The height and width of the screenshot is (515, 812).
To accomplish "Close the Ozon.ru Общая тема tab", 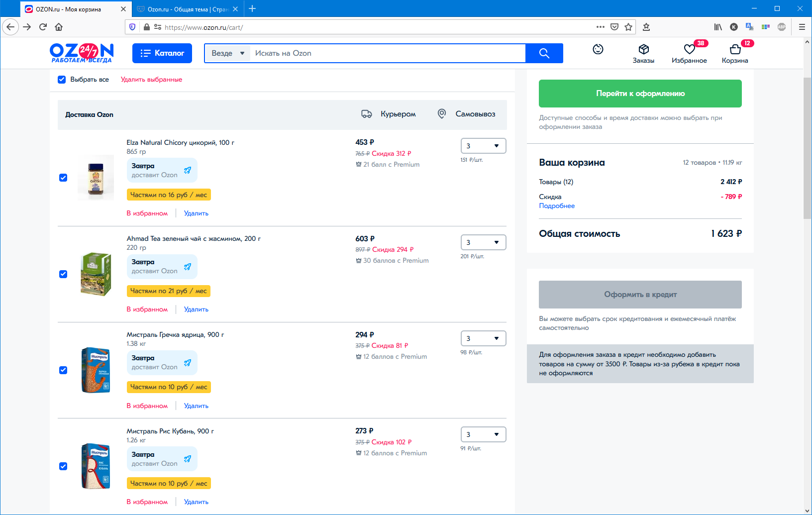I will (235, 9).
